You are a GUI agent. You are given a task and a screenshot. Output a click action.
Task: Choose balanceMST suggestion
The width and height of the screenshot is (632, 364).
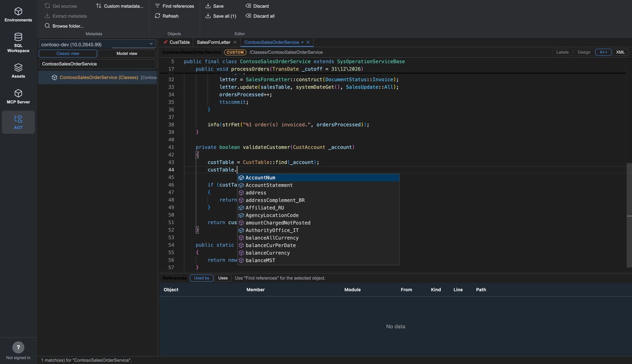click(x=318, y=260)
